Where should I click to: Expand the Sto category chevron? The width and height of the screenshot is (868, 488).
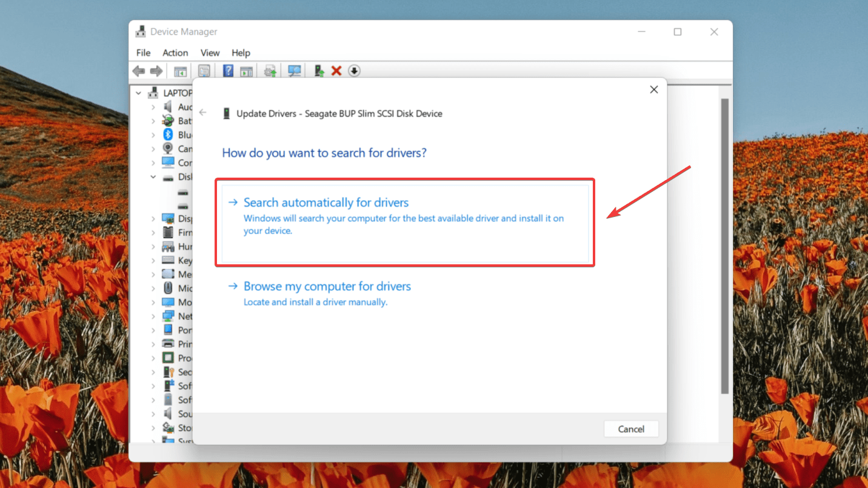153,427
